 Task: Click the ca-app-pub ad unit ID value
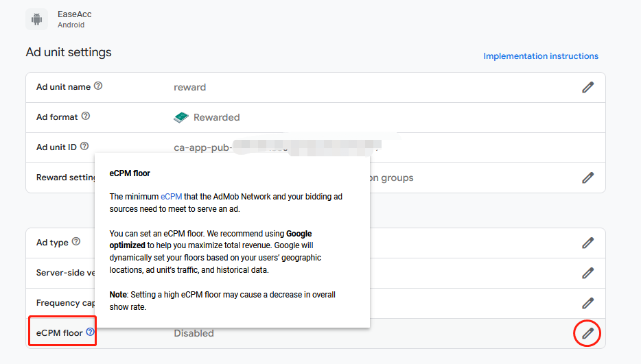[277, 147]
